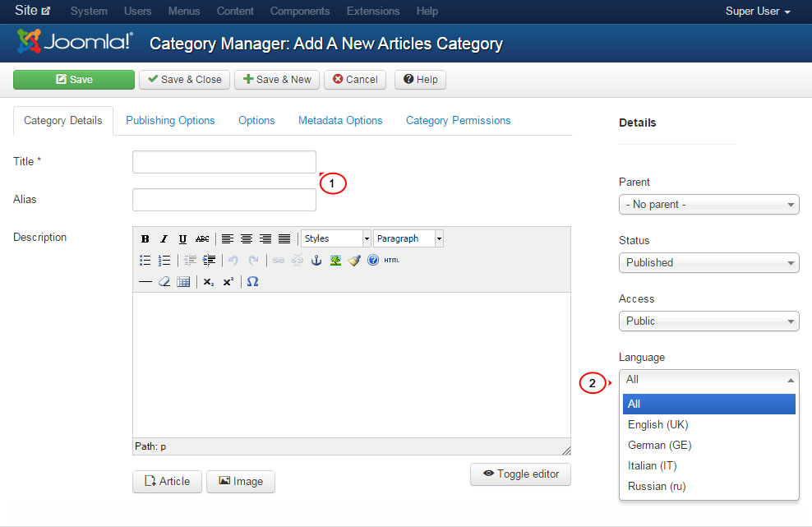The image size is (812, 527).
Task: Insert special character Omega icon
Action: tap(252, 282)
